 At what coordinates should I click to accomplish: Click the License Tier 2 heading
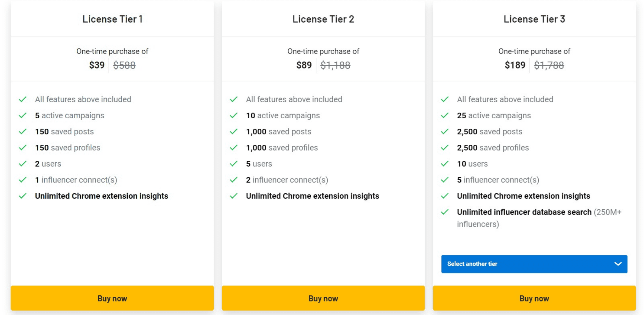click(323, 19)
